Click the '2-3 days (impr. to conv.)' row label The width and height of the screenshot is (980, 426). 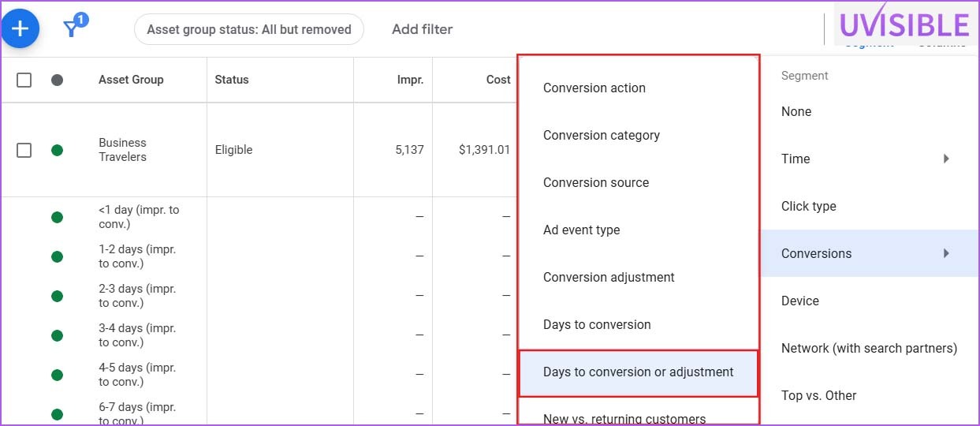[x=137, y=296]
